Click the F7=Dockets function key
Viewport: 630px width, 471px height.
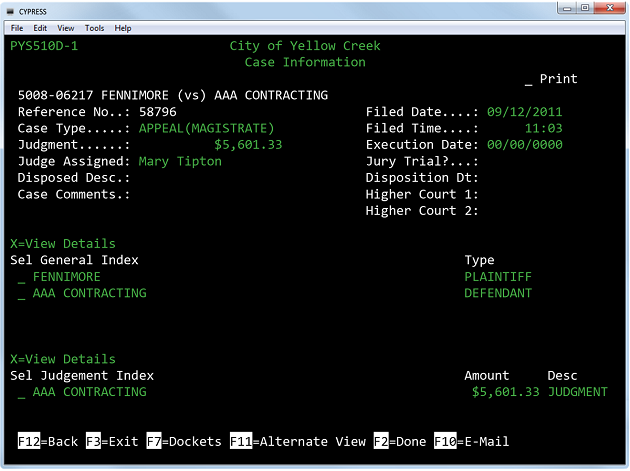pos(184,441)
